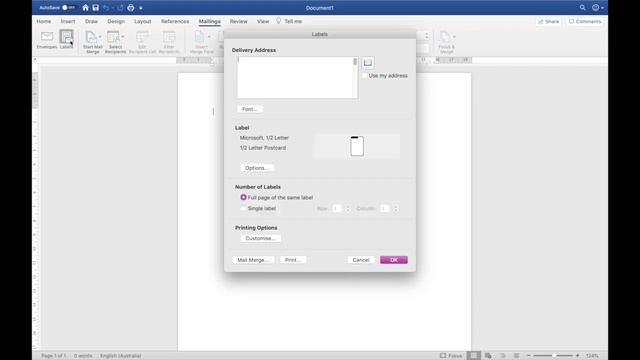Click the Home icon in title bar
This screenshot has width=640, height=360.
85,8
